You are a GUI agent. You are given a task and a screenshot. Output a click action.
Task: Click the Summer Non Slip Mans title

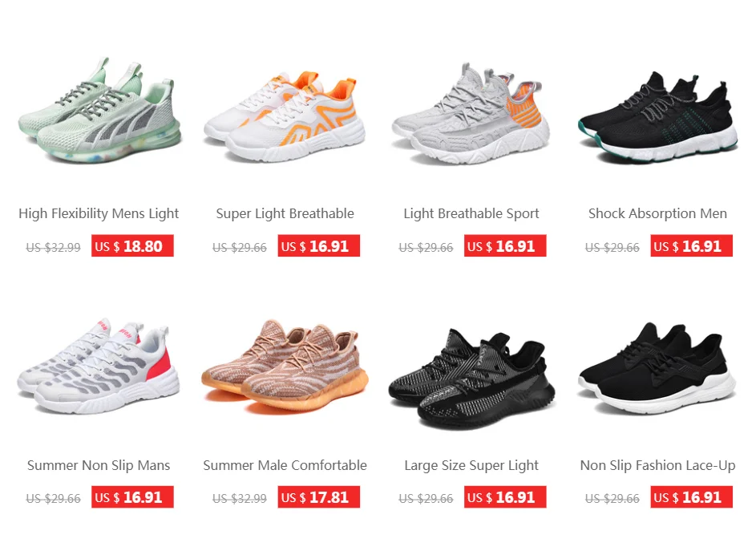click(x=99, y=465)
